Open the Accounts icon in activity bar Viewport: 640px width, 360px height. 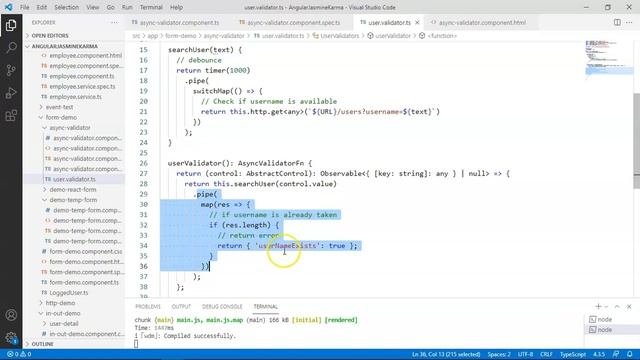point(11,315)
